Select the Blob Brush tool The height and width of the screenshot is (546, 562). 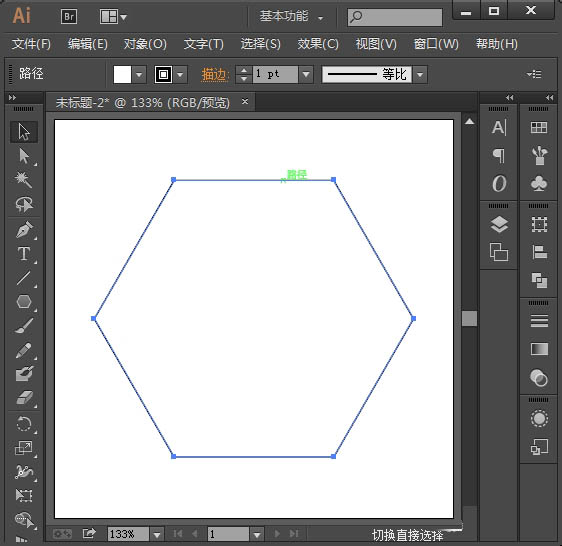coord(24,374)
